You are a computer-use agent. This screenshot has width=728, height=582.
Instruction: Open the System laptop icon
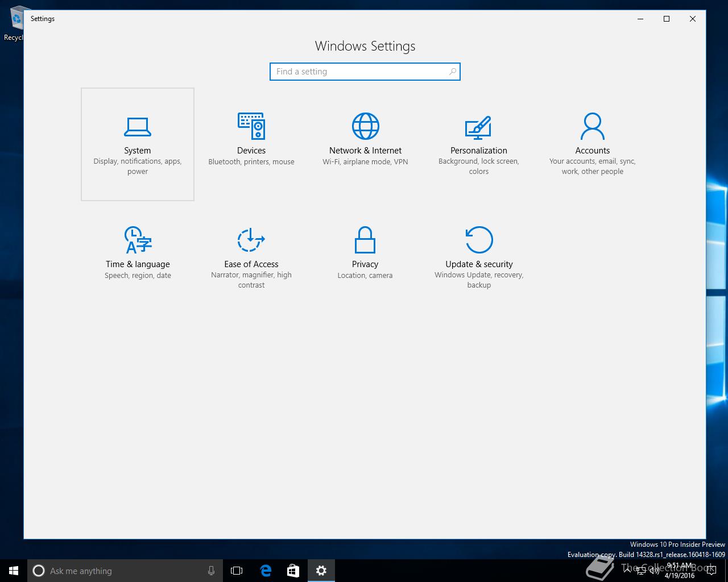[x=138, y=126]
